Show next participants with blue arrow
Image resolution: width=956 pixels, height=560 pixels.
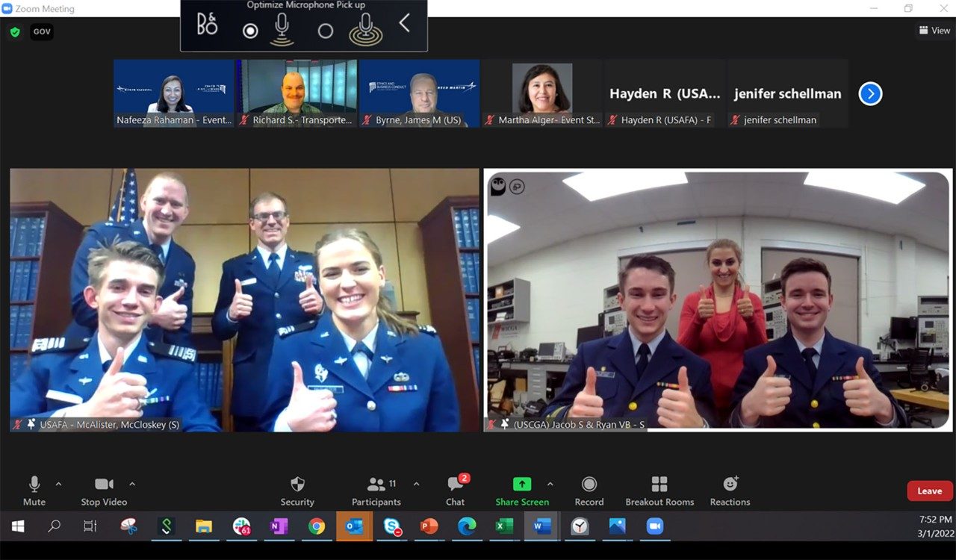(x=870, y=93)
